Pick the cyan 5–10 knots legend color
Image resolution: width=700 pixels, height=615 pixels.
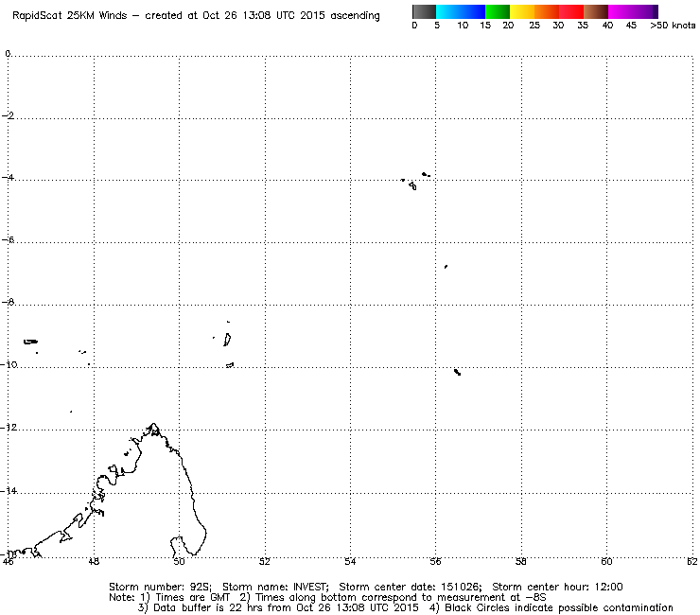(x=448, y=11)
